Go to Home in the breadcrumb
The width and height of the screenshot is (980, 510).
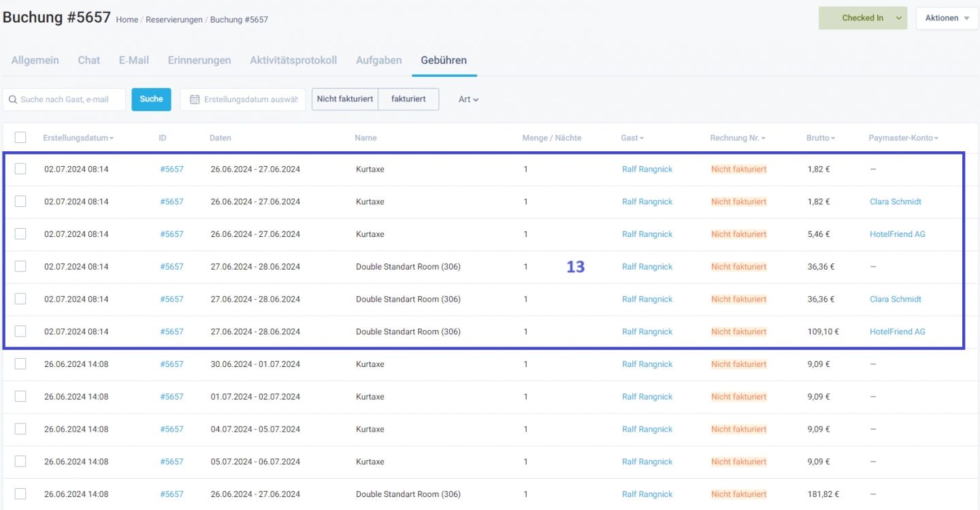point(127,20)
